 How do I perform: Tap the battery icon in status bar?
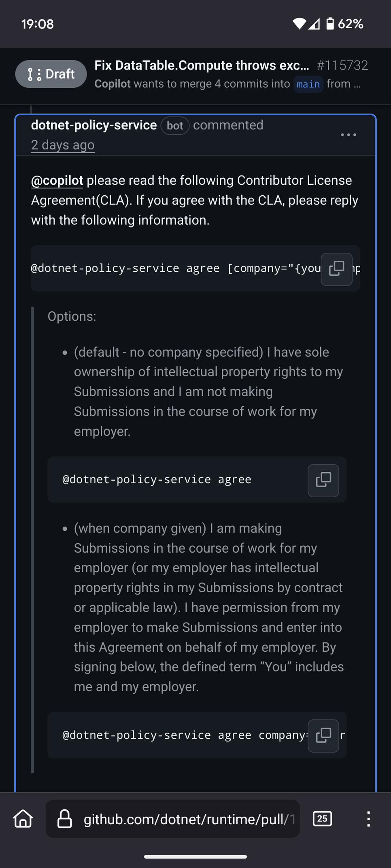(x=330, y=24)
